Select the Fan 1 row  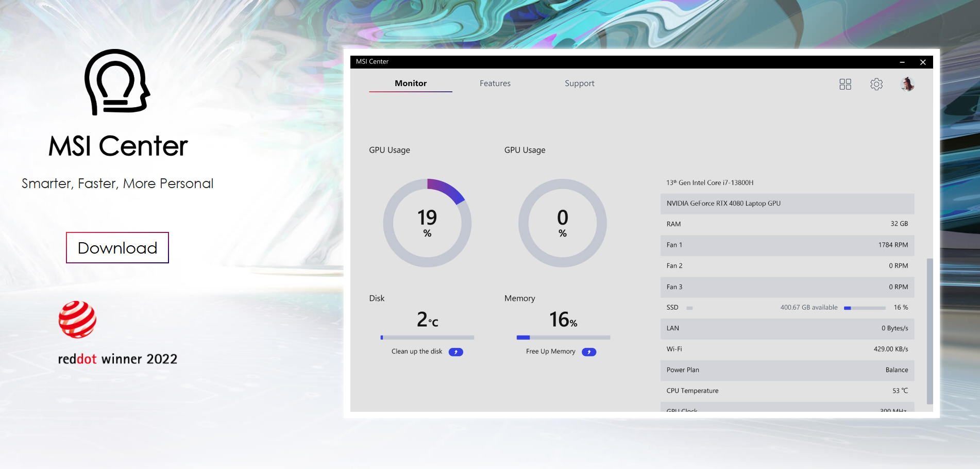coord(787,245)
